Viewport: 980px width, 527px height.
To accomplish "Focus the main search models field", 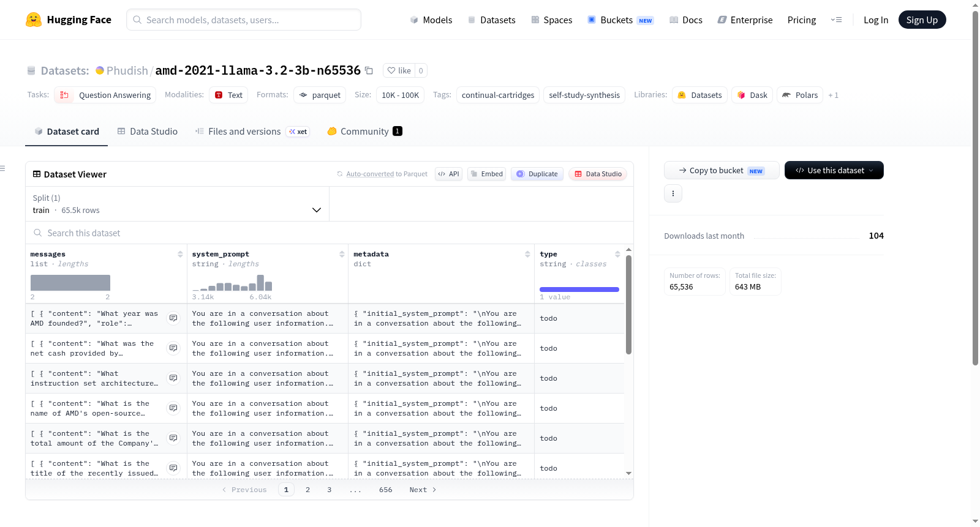I will 244,20.
